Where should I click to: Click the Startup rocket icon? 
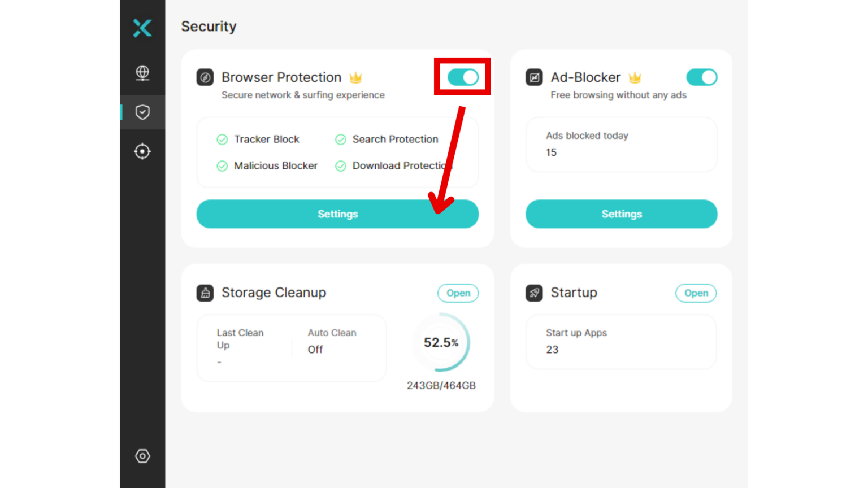[534, 293]
